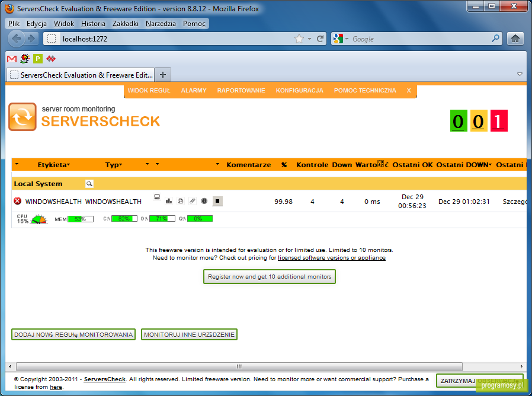Click the yellow 0 warning counter
532x396 pixels.
(x=479, y=120)
